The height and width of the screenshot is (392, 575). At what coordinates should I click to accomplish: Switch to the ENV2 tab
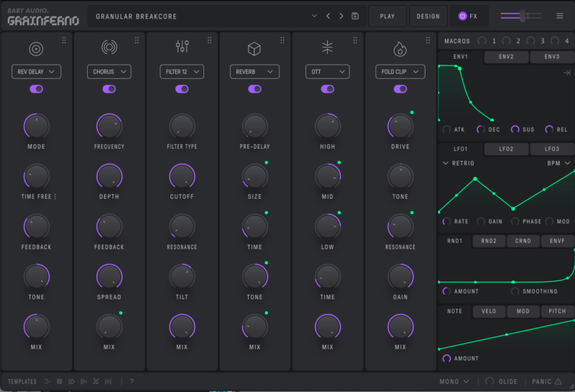506,57
